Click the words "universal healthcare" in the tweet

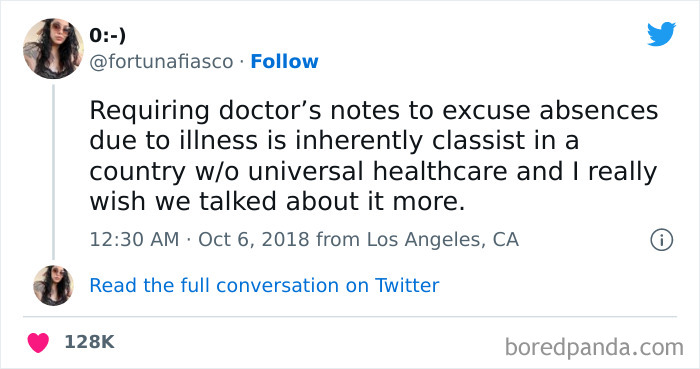378,171
